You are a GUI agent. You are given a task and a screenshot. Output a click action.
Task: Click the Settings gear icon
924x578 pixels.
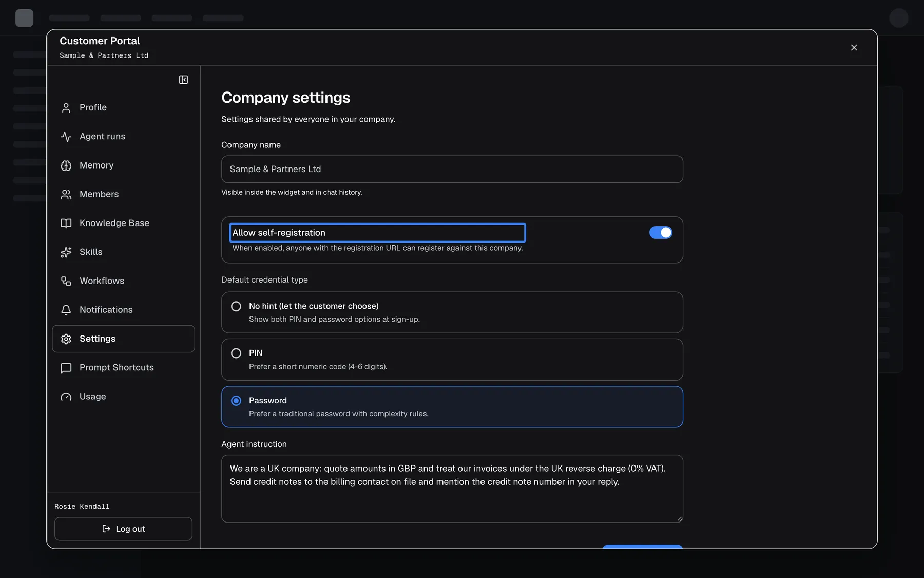click(66, 339)
